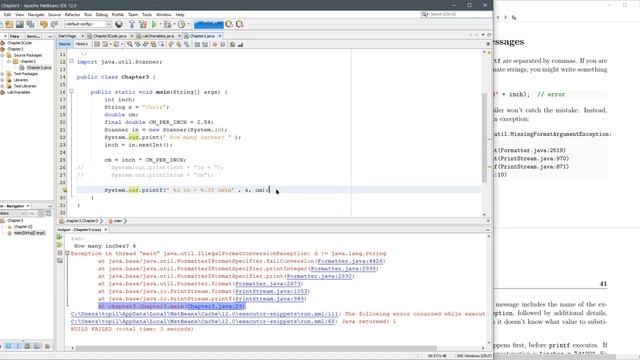Switch to Start Page tab
Viewport: 640px width, 360px height.
pos(67,36)
